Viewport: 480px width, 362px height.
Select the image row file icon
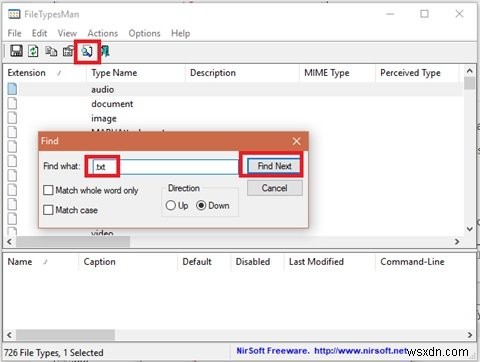[12, 118]
